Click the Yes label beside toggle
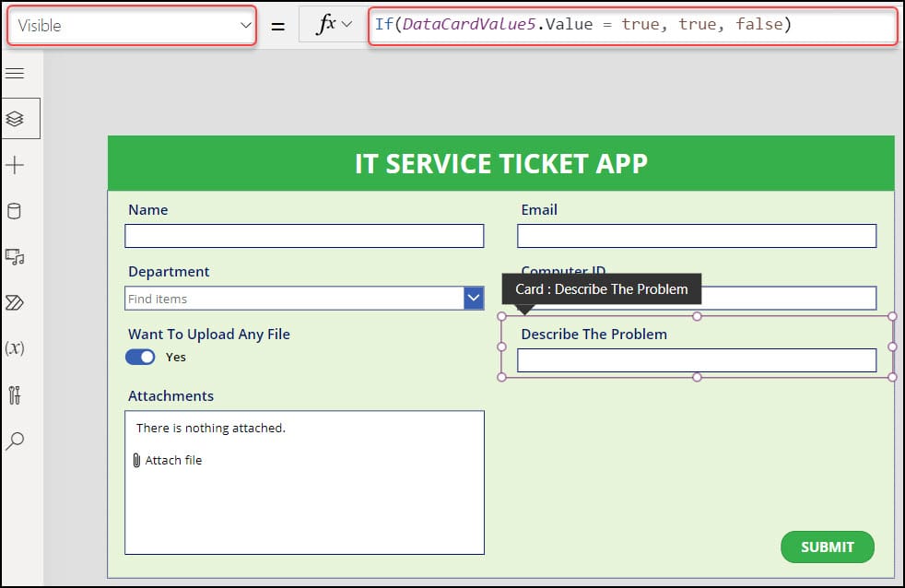Screen dimensions: 905x588 [x=175, y=358]
